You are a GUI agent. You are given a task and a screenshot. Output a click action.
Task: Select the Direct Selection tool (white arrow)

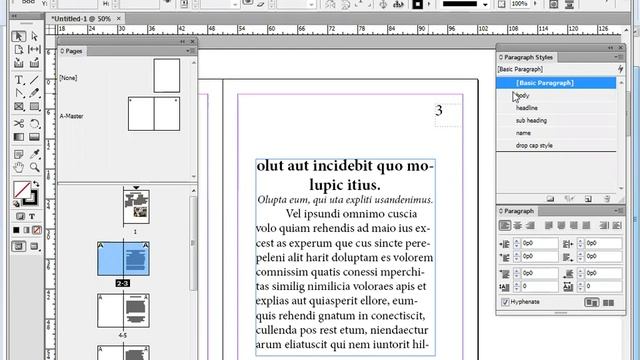[34, 36]
